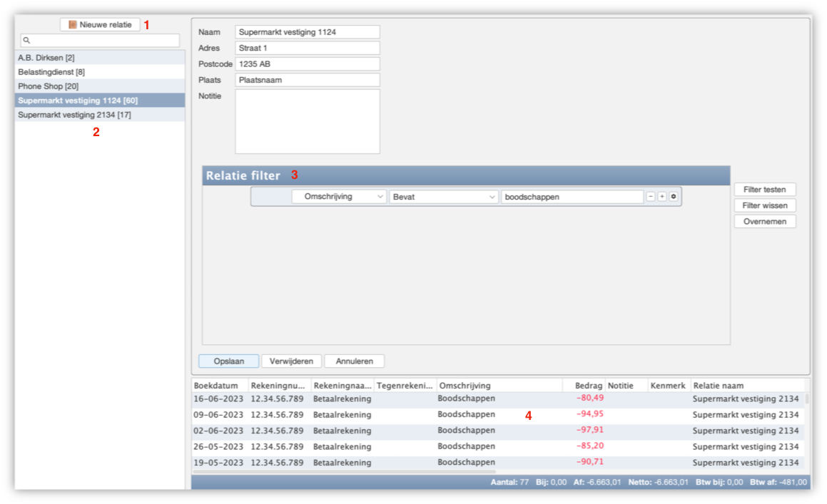Click the Overnemen button
Viewport: 827px width, 504px height.
(764, 222)
